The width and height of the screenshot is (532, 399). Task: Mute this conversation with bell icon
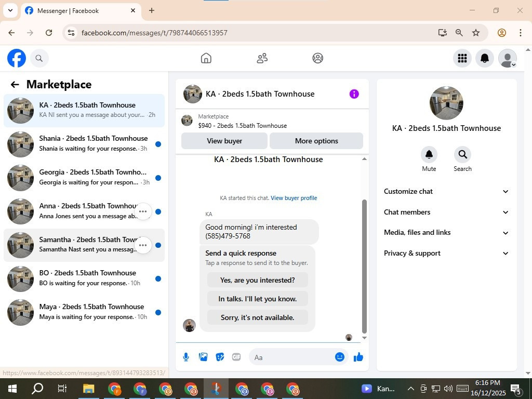coord(429,155)
